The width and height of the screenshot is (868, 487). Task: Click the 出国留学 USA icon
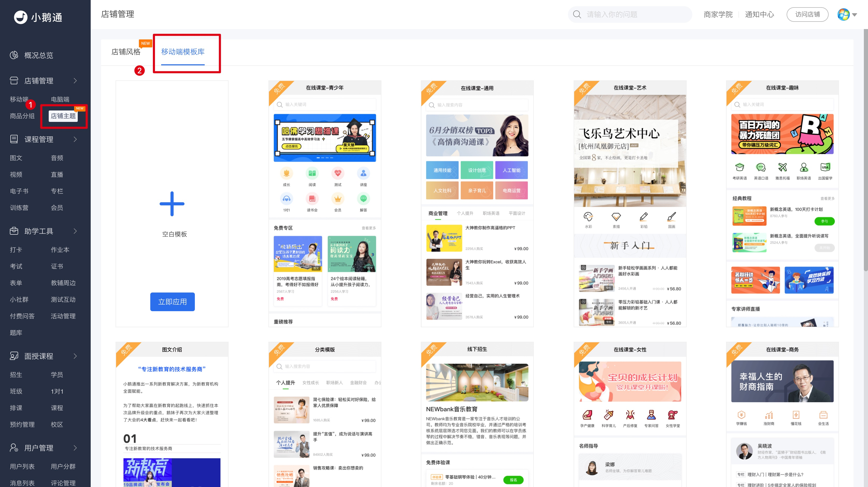coord(825,167)
